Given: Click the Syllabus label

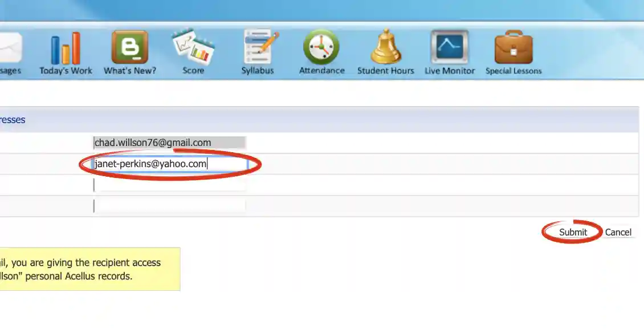Looking at the screenshot, I should click(258, 71).
